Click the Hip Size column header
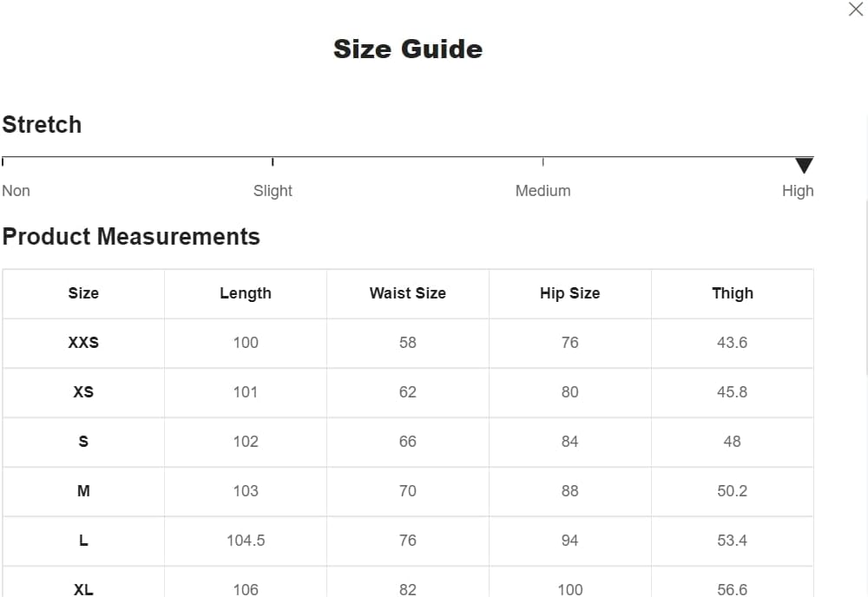 (x=570, y=293)
